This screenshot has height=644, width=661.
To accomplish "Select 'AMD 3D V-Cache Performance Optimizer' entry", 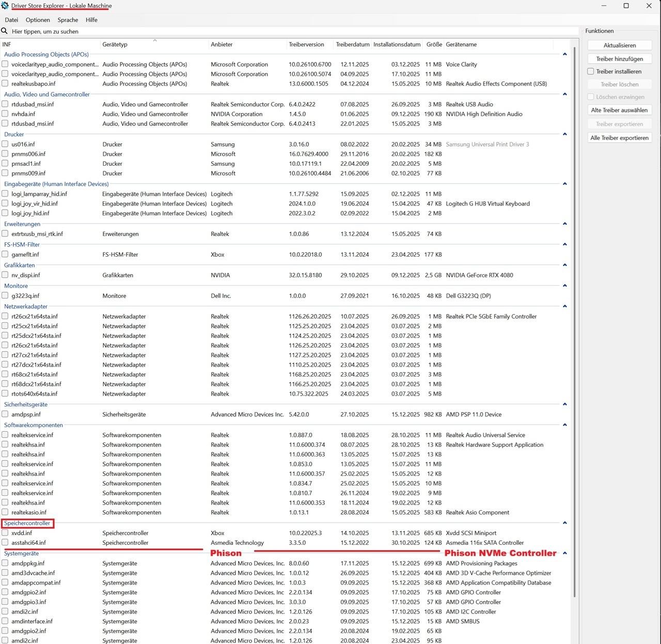I will pos(498,573).
